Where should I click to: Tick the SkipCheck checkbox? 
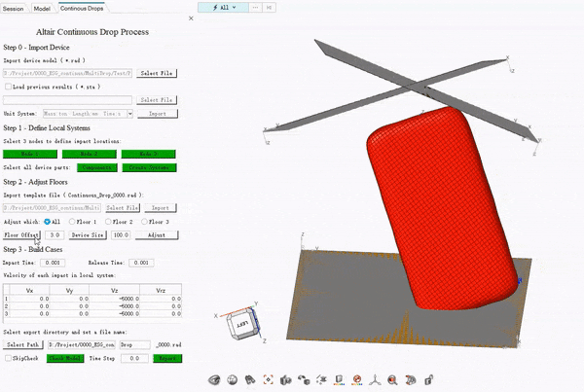click(x=8, y=358)
